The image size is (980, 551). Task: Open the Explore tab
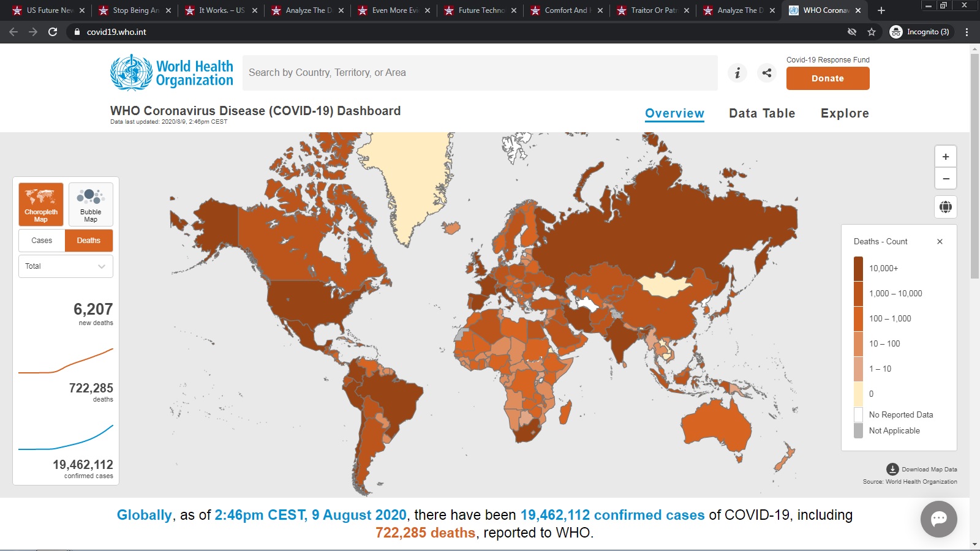pyautogui.click(x=844, y=113)
